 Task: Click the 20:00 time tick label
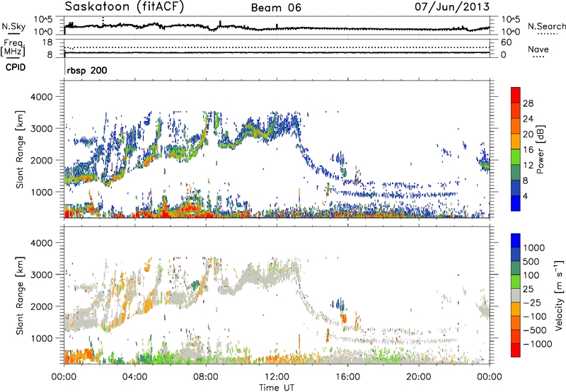[418, 377]
